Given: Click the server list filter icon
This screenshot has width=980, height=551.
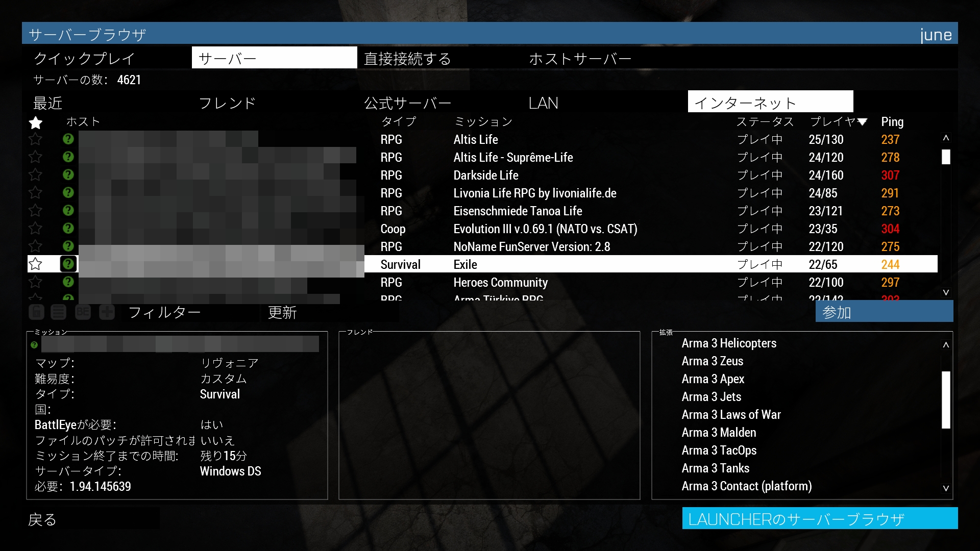Looking at the screenshot, I should click(x=59, y=312).
